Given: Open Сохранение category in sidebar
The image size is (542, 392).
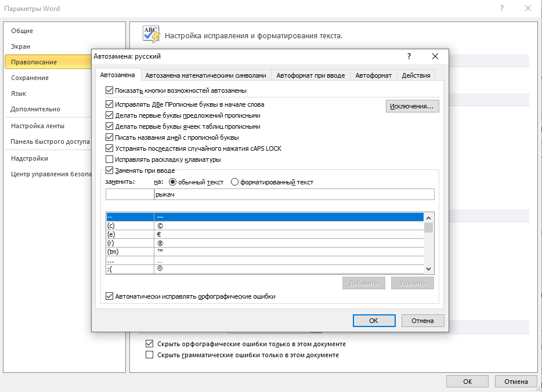Looking at the screenshot, I should pyautogui.click(x=30, y=78).
